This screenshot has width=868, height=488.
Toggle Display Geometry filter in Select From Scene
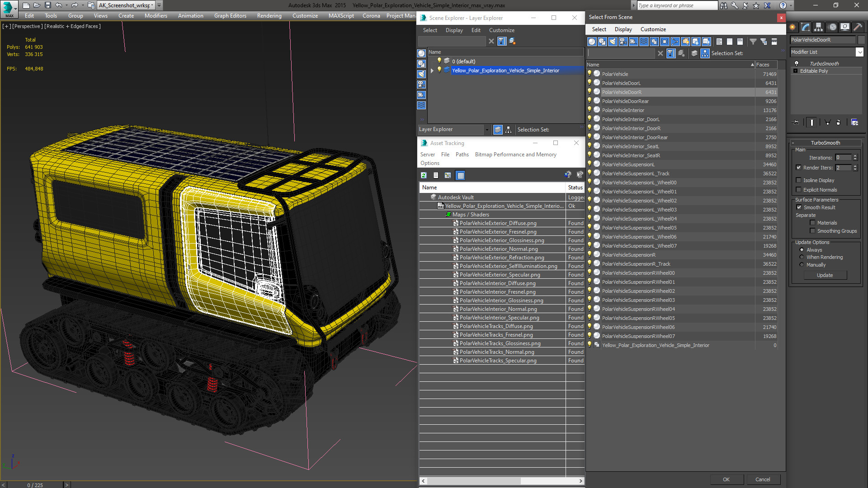tap(592, 42)
